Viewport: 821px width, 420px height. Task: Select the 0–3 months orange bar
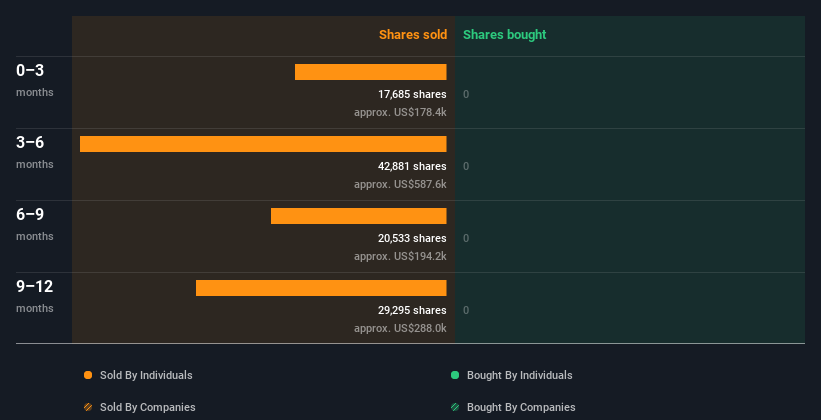(x=371, y=72)
